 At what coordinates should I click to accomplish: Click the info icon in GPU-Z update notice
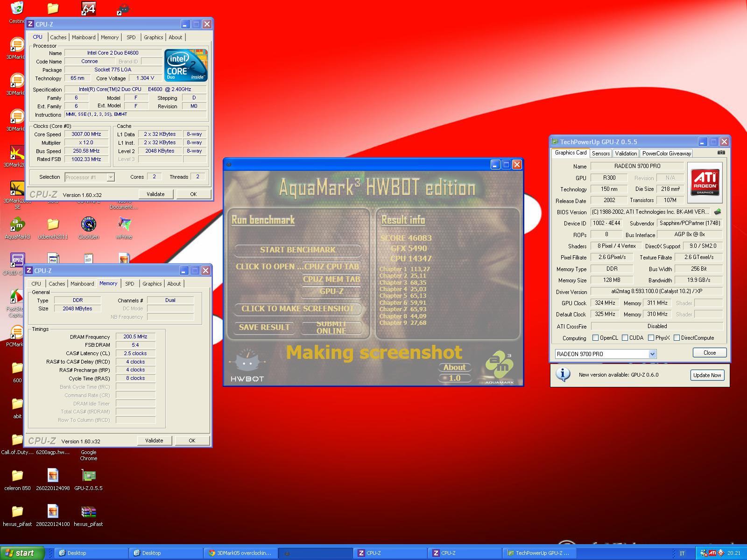(563, 375)
